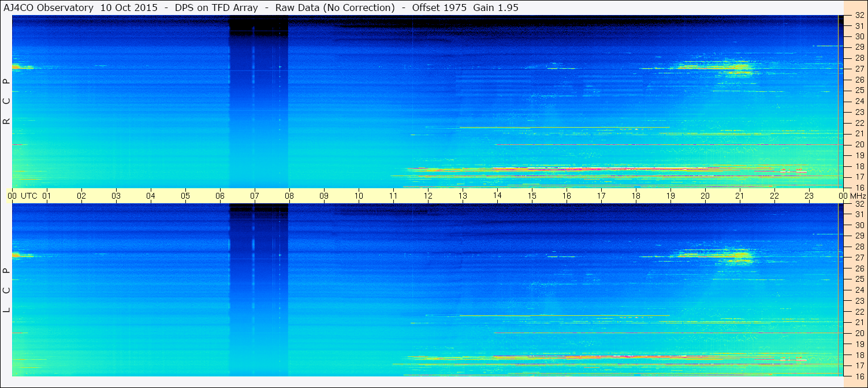The height and width of the screenshot is (388, 868).
Task: Click hour marker 10 on UTC axis
Action: point(359,196)
